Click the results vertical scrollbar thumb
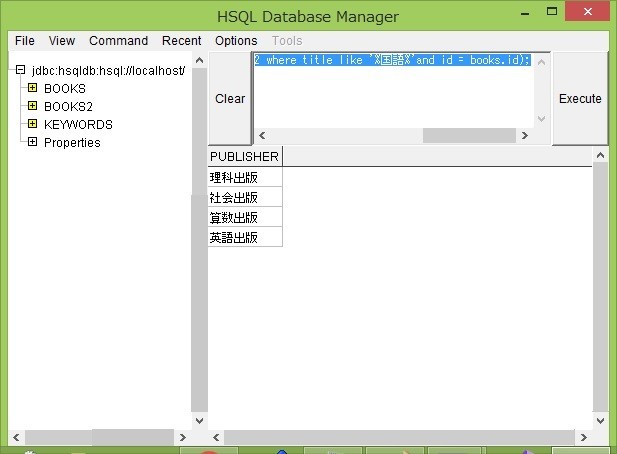 click(x=600, y=287)
